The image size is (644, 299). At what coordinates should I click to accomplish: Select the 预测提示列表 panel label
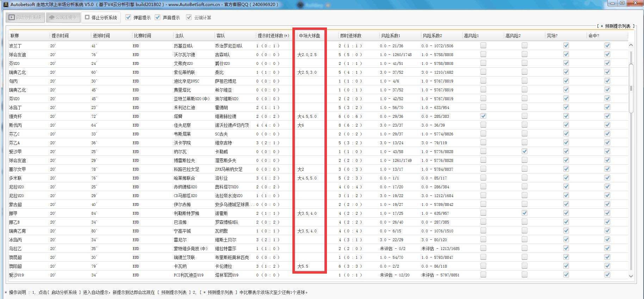615,26
